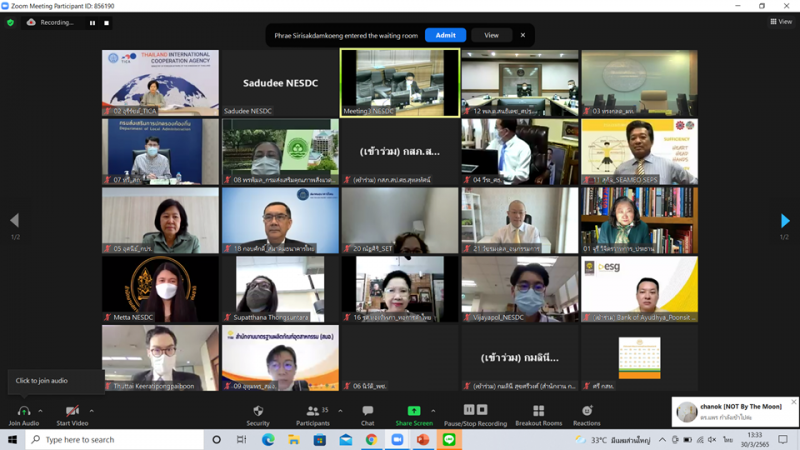Click the 33°C weather widget
This screenshot has height=450, width=800.
coord(613,439)
